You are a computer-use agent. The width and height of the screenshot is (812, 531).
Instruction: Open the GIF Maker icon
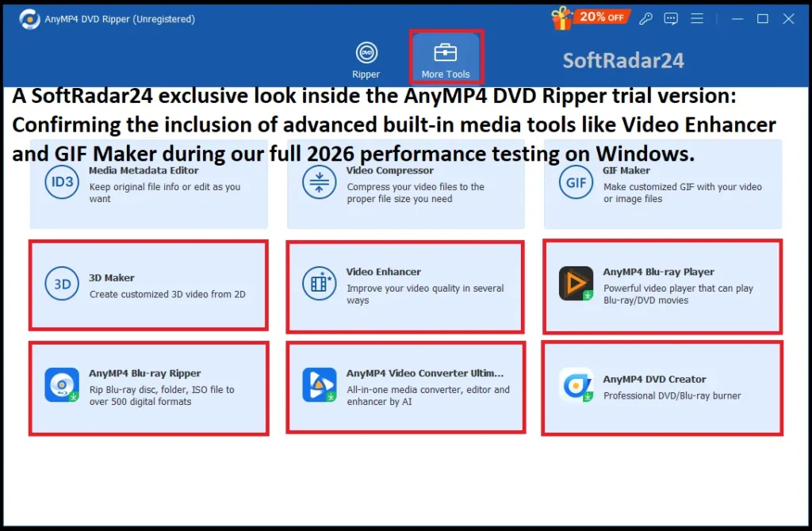click(576, 182)
